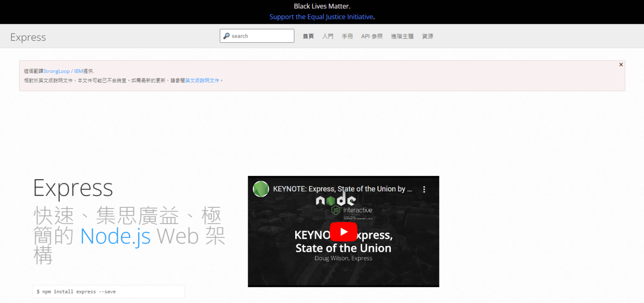
Task: Click the Node.js channel avatar on the video
Action: (x=260, y=189)
